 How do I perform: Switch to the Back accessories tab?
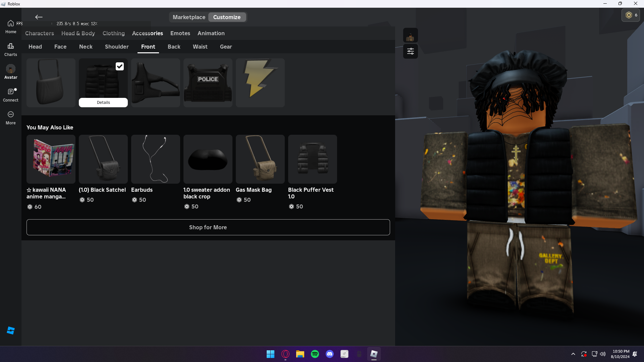click(174, 47)
